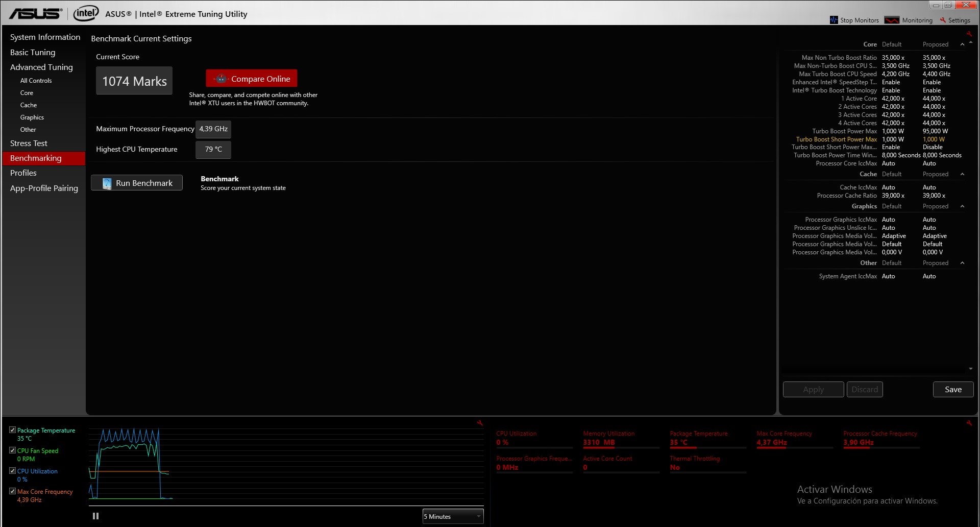Click the Max Core Frequency monitor tile
Screen dimensions: 980x527
pyautogui.click(x=795, y=438)
